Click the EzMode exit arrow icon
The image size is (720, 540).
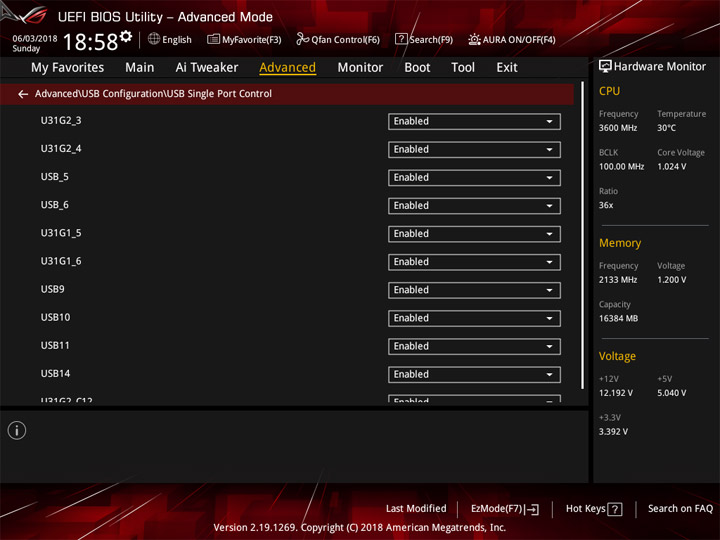click(x=532, y=509)
